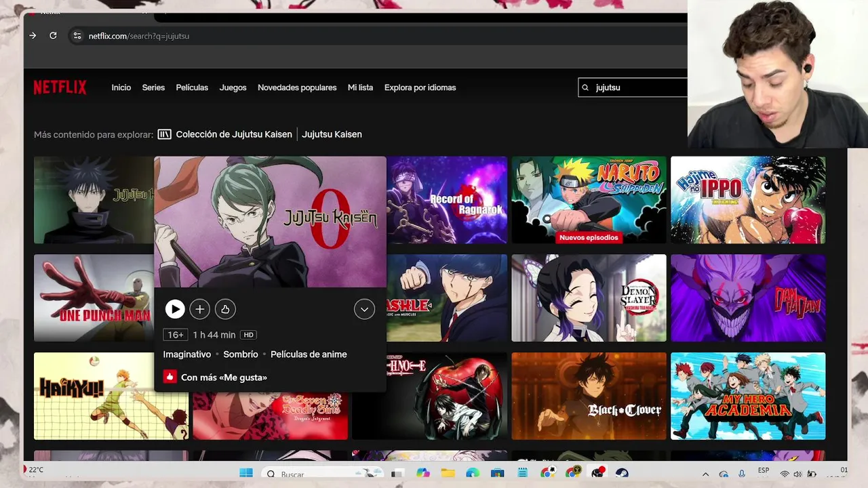Open Steam from the taskbar

click(x=623, y=473)
